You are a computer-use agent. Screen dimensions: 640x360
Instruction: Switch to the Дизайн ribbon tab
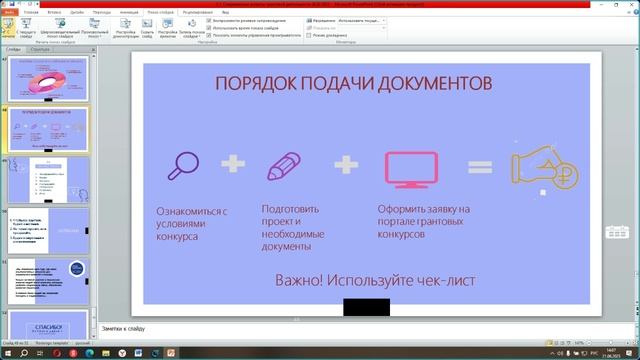click(77, 12)
